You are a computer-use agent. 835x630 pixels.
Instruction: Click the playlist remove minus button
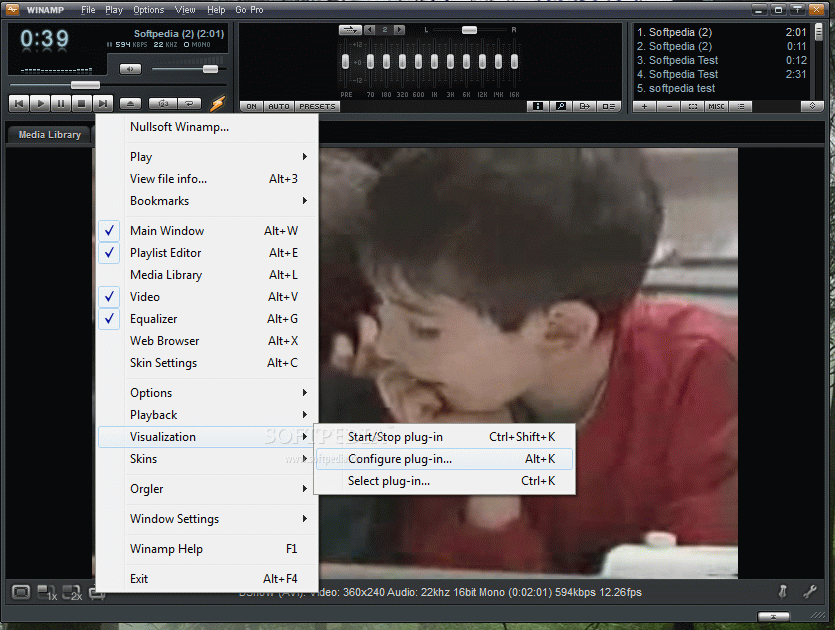[669, 107]
